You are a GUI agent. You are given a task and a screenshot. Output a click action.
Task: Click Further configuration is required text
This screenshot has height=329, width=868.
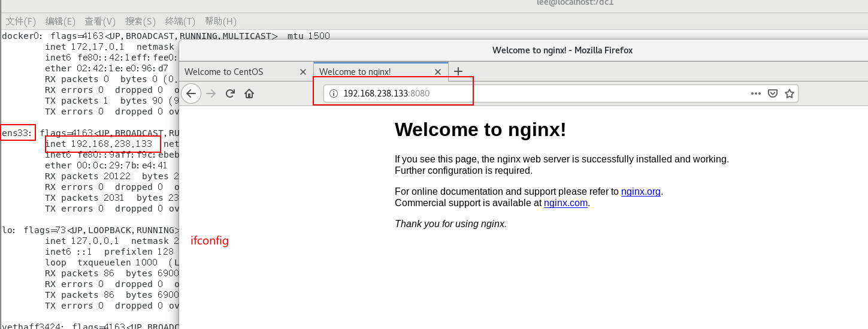coord(464,170)
